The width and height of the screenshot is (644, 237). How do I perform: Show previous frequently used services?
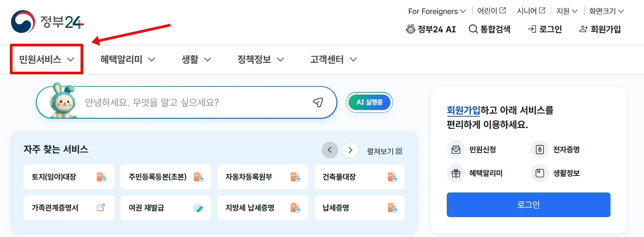(330, 150)
